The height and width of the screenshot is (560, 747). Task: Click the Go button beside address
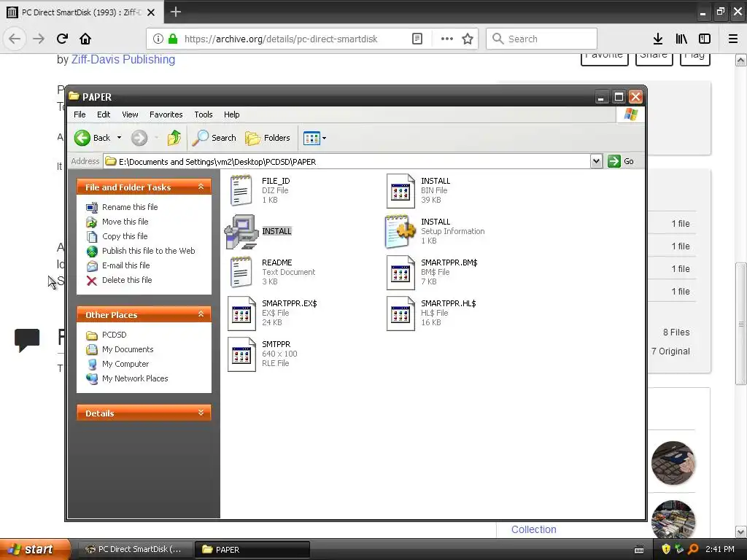pyautogui.click(x=621, y=161)
